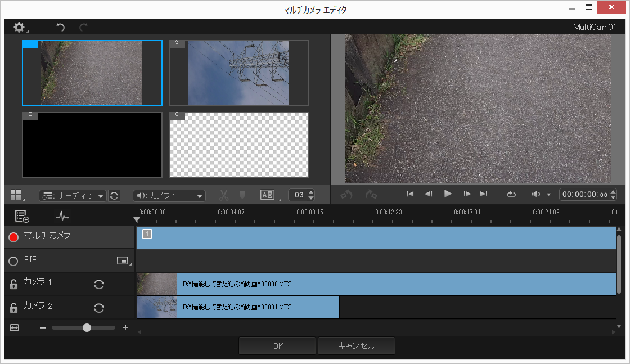Toggle lock for Camera 1 track
Screen dimensions: 630x364
13,284
